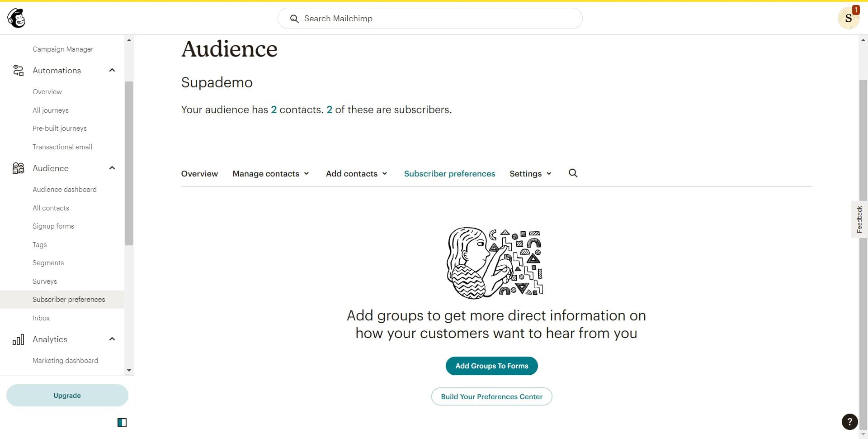This screenshot has height=439, width=868.
Task: Switch to the Overview tab
Action: coord(199,173)
